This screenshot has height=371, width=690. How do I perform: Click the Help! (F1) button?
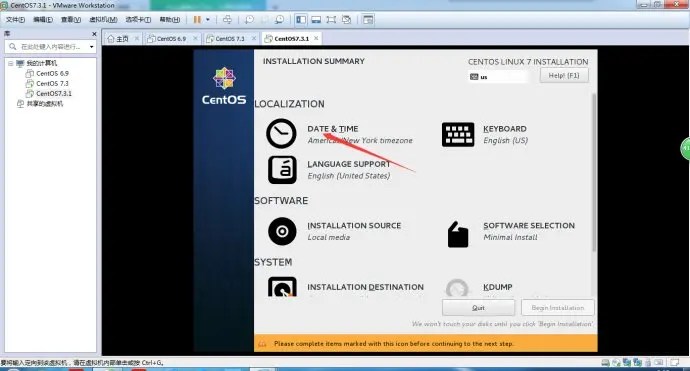tap(564, 75)
